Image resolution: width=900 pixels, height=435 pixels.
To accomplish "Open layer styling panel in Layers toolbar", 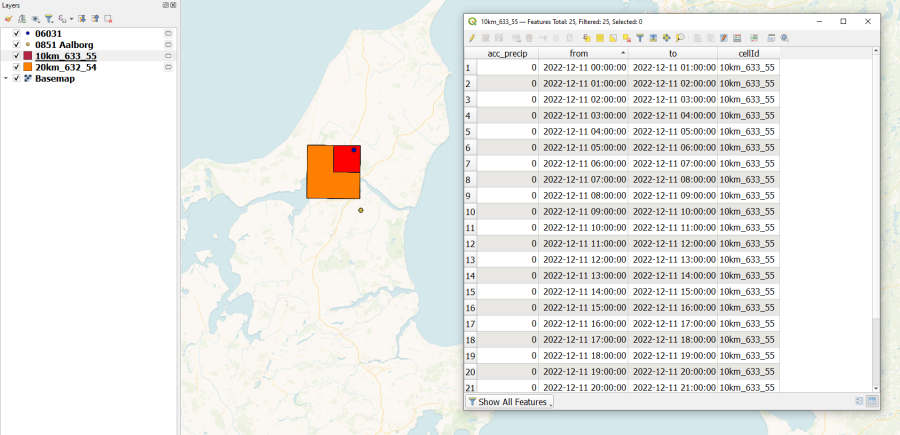I will [8, 18].
